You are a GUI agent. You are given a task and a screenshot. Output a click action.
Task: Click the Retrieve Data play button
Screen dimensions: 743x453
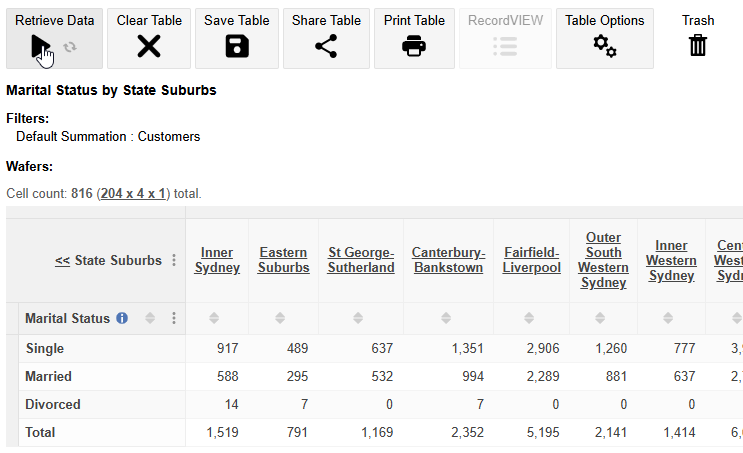tap(41, 45)
